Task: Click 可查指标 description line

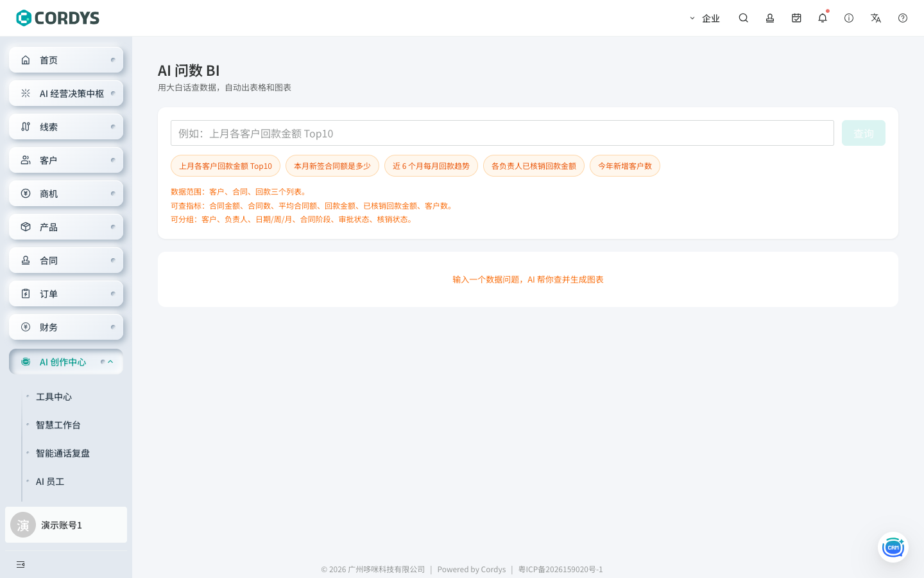Action: [313, 206]
